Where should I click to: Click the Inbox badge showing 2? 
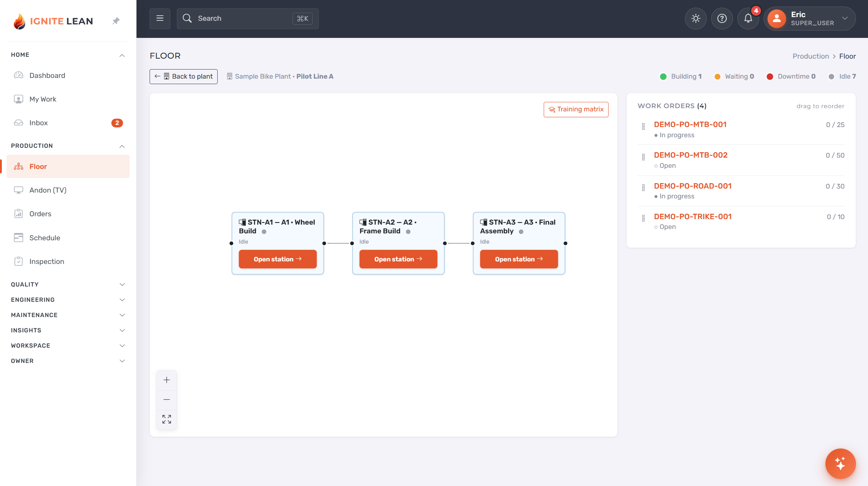click(x=117, y=123)
